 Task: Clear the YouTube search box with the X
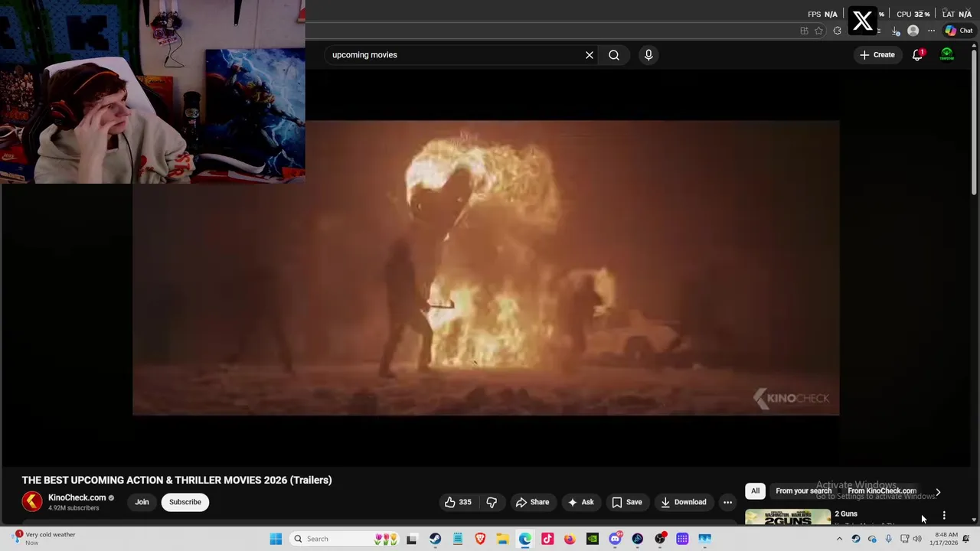click(590, 55)
